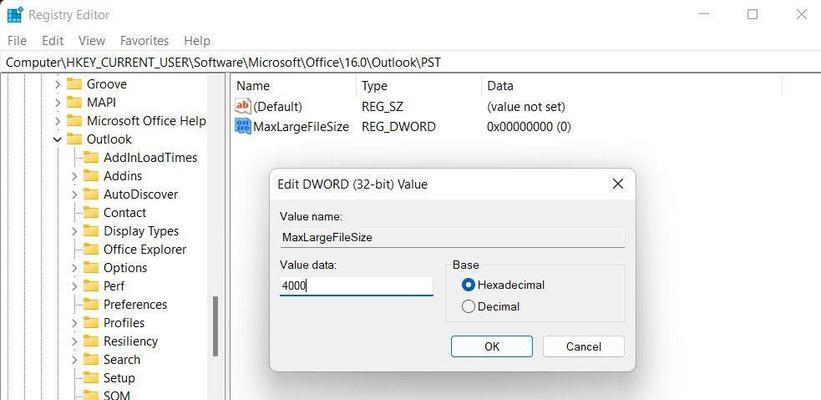
Task: Open the Favorites menu
Action: 144,40
